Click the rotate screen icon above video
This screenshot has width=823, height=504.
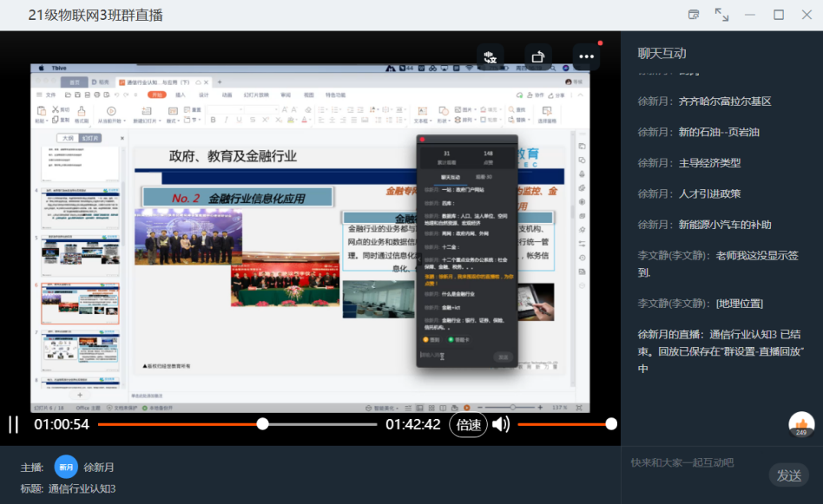(538, 56)
